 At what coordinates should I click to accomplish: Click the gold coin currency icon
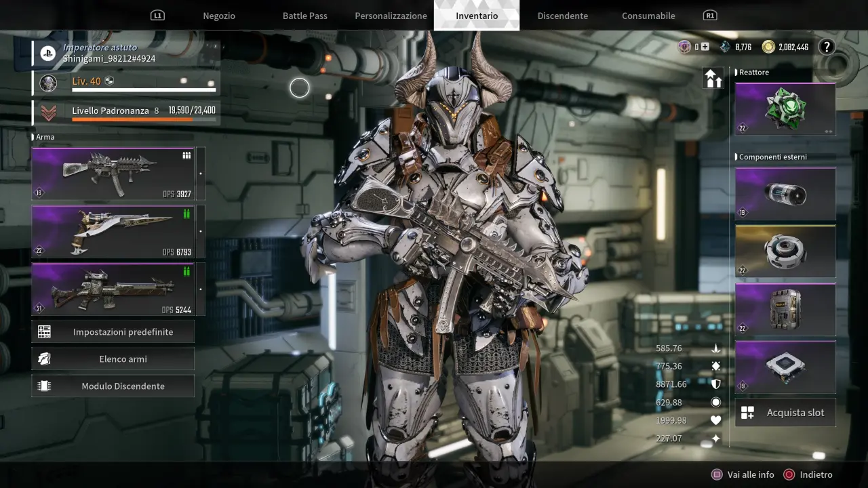pyautogui.click(x=768, y=47)
